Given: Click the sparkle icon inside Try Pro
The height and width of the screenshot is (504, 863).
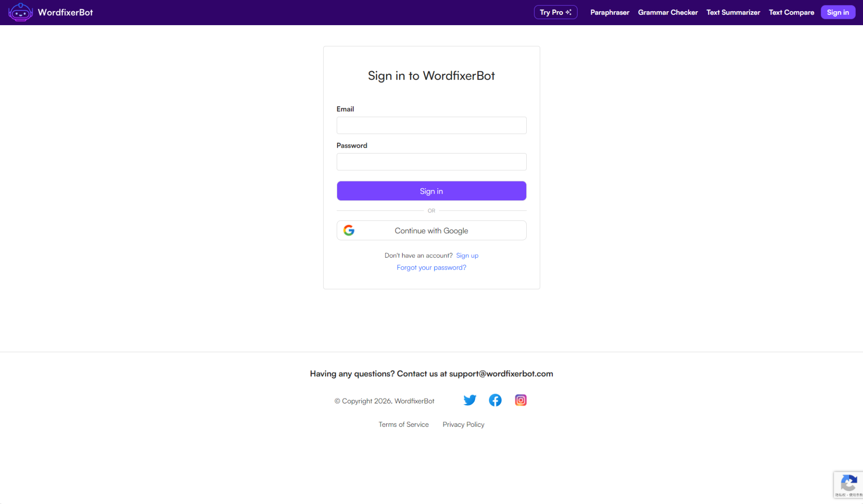Looking at the screenshot, I should [568, 12].
